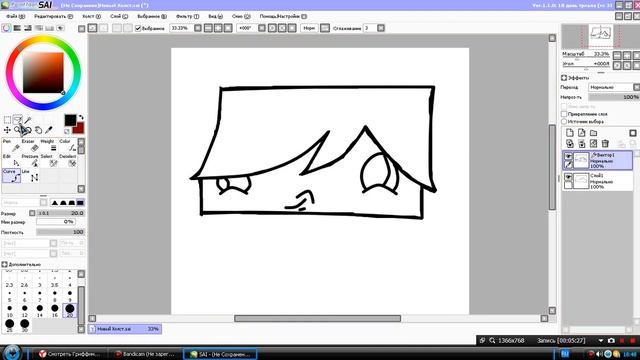Create a new vector linework layer
This screenshot has width=640, height=360.
[582, 133]
